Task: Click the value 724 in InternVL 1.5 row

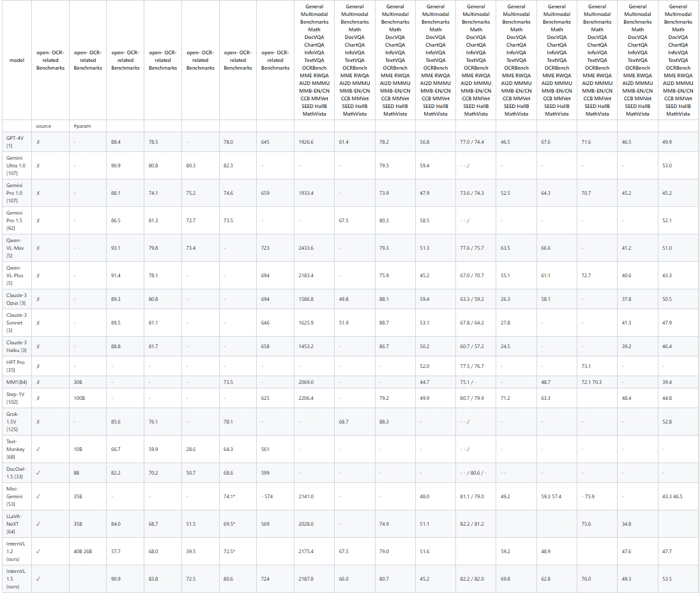Action: [265, 579]
